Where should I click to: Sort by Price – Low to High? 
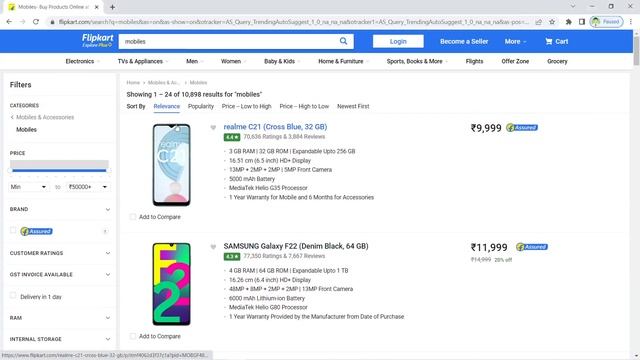point(247,106)
